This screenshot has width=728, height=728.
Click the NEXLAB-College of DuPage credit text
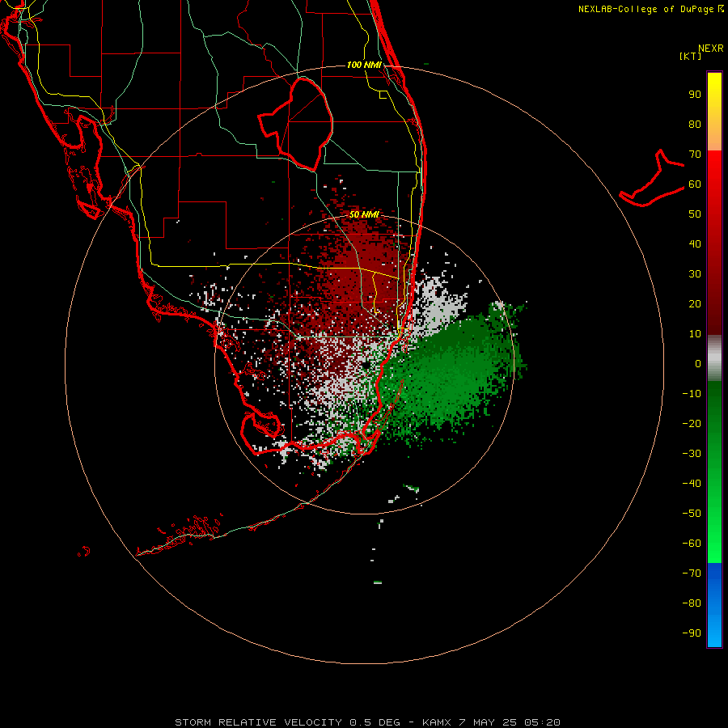point(650,9)
